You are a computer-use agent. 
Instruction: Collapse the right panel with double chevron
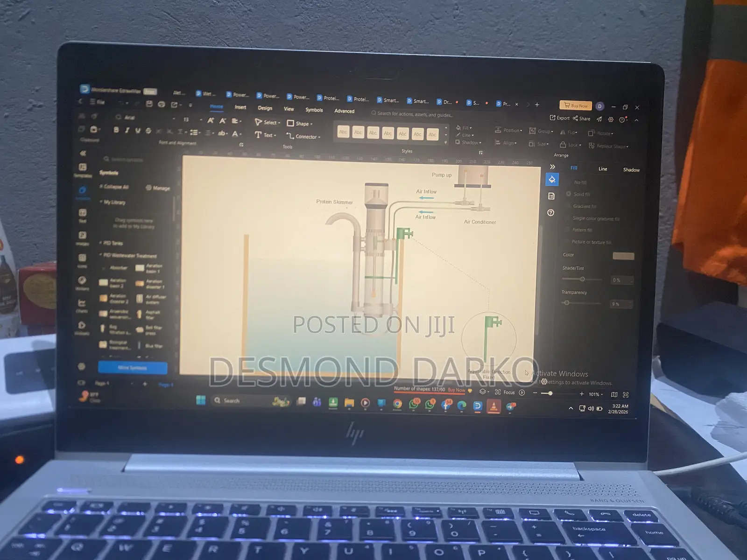(552, 167)
